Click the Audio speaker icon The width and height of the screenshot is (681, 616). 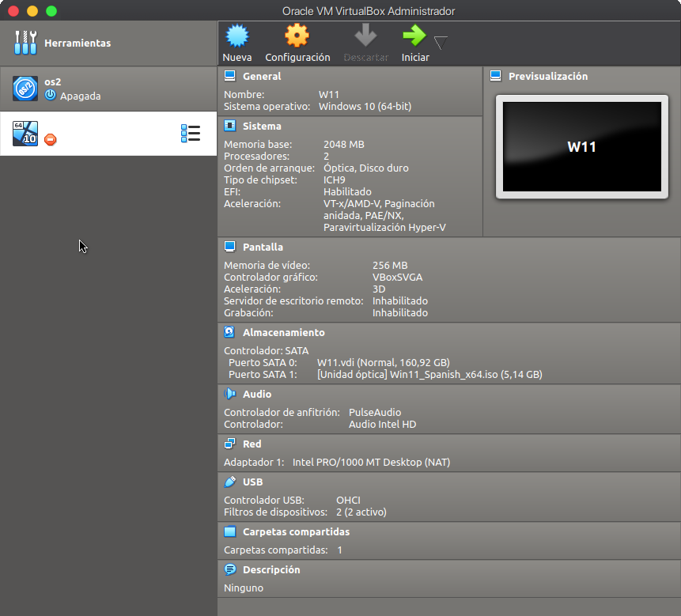click(x=229, y=394)
